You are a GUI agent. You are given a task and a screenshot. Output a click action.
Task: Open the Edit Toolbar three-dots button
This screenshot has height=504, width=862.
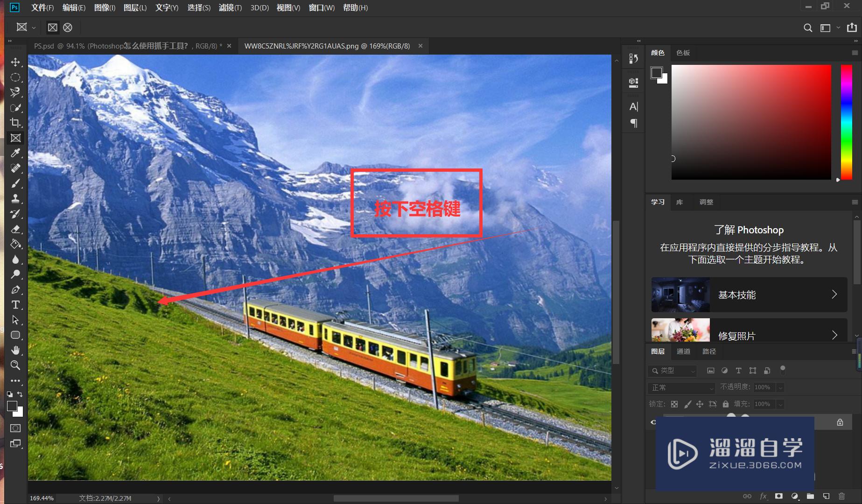pos(15,381)
